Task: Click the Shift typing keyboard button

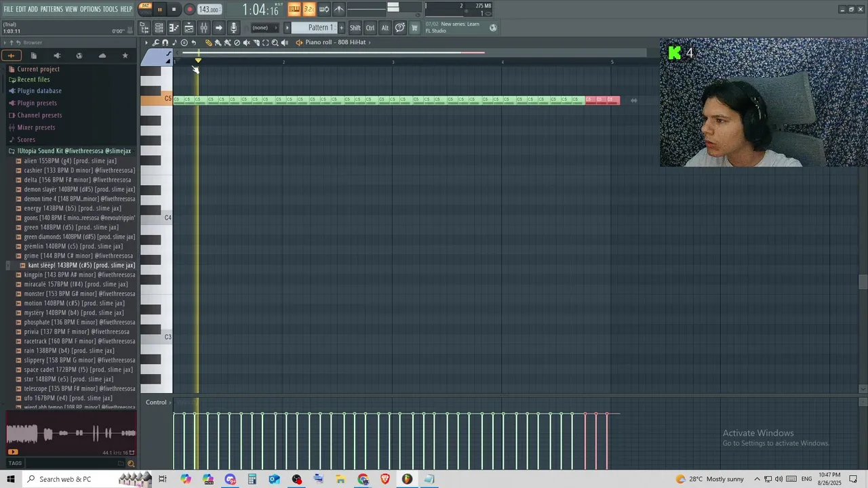Action: (x=355, y=28)
